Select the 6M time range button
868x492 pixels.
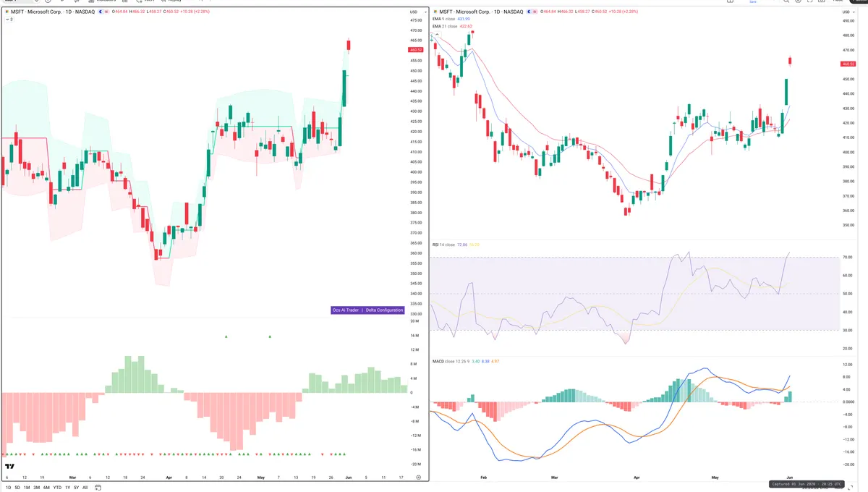click(x=46, y=488)
